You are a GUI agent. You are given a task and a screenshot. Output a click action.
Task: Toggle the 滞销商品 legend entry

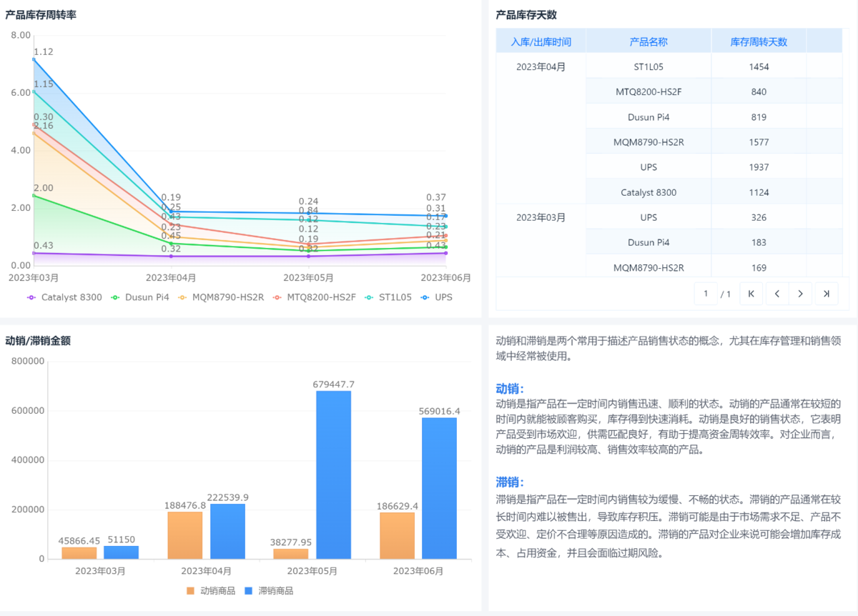(x=269, y=591)
